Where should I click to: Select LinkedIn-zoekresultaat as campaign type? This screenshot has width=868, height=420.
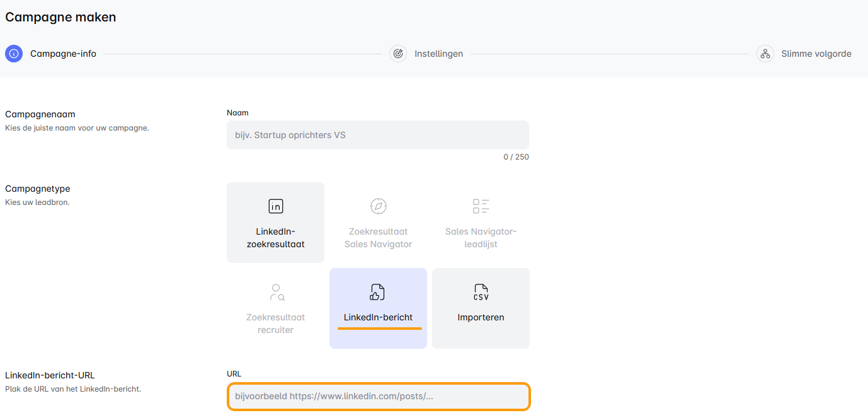click(275, 238)
